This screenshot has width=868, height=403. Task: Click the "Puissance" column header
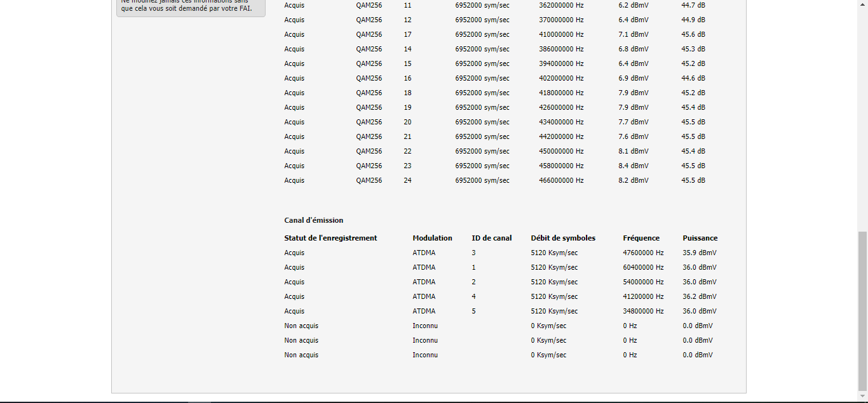[700, 238]
